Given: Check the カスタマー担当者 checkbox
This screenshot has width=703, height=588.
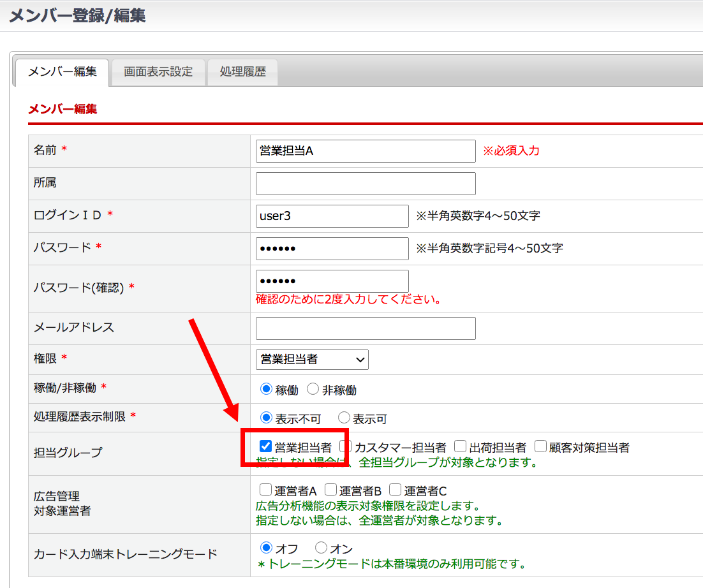Looking at the screenshot, I should coord(345,446).
